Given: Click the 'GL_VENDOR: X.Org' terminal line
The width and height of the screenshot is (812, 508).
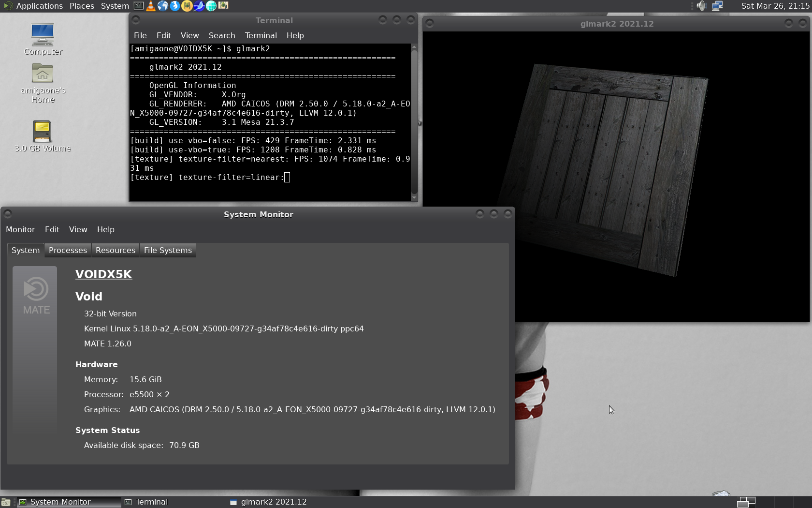Looking at the screenshot, I should (x=197, y=95).
